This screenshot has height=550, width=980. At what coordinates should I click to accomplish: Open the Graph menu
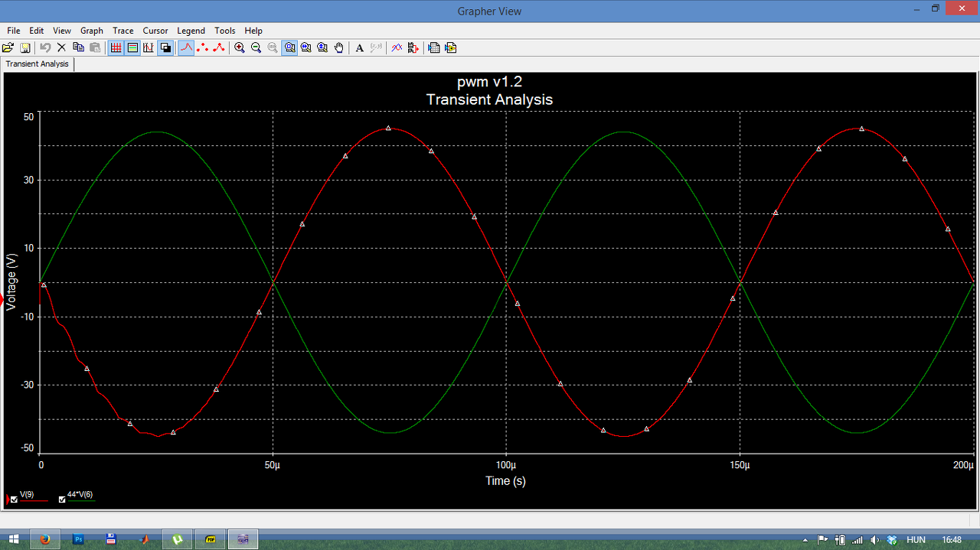(92, 31)
